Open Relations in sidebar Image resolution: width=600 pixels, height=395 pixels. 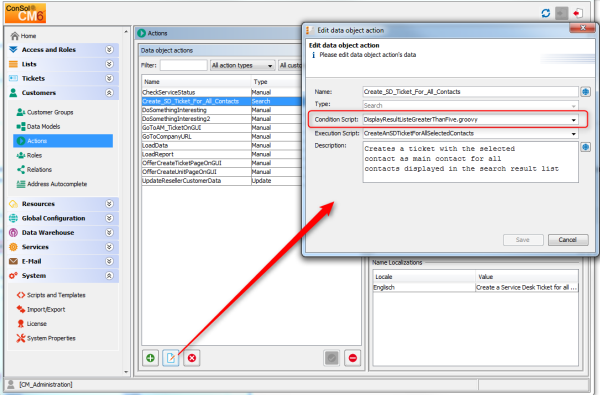pyautogui.click(x=34, y=170)
